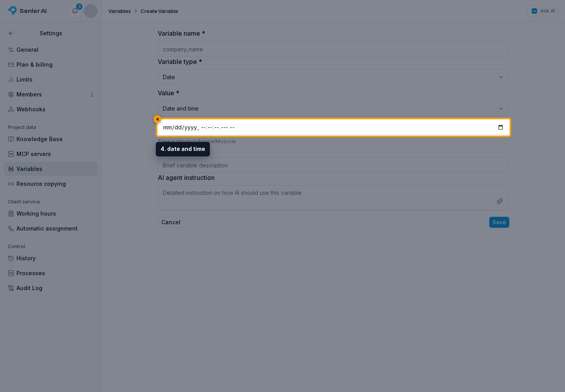Click the Members shield icon
565x392 pixels.
(11, 94)
